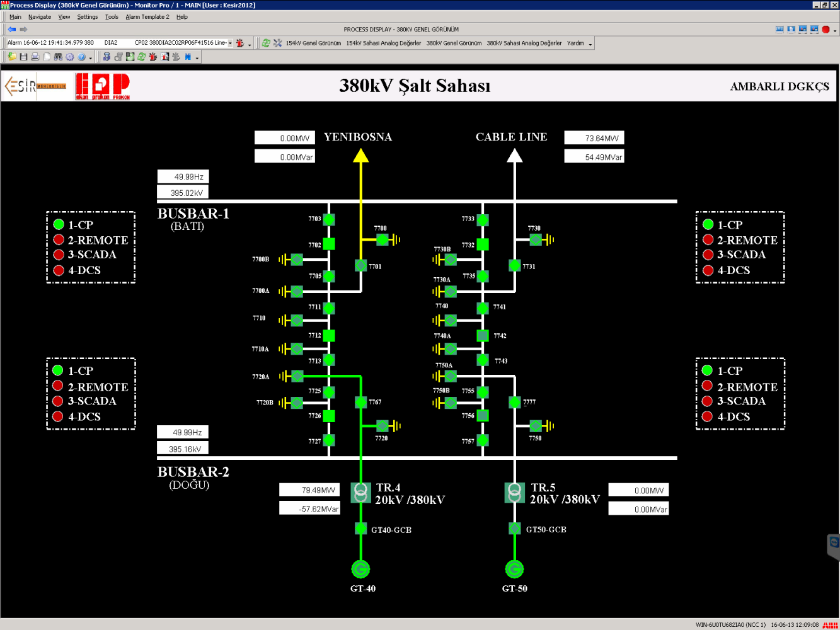Click the -57.62MVar TR.4 value
Viewport: 840px width, 630px height.
pyautogui.click(x=309, y=508)
